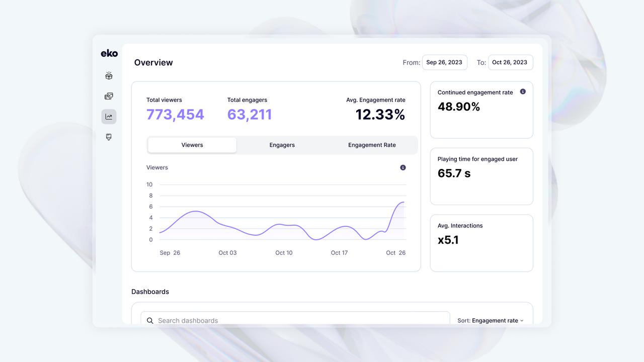Click the search magnifier icon
This screenshot has width=644, height=362.
click(150, 320)
